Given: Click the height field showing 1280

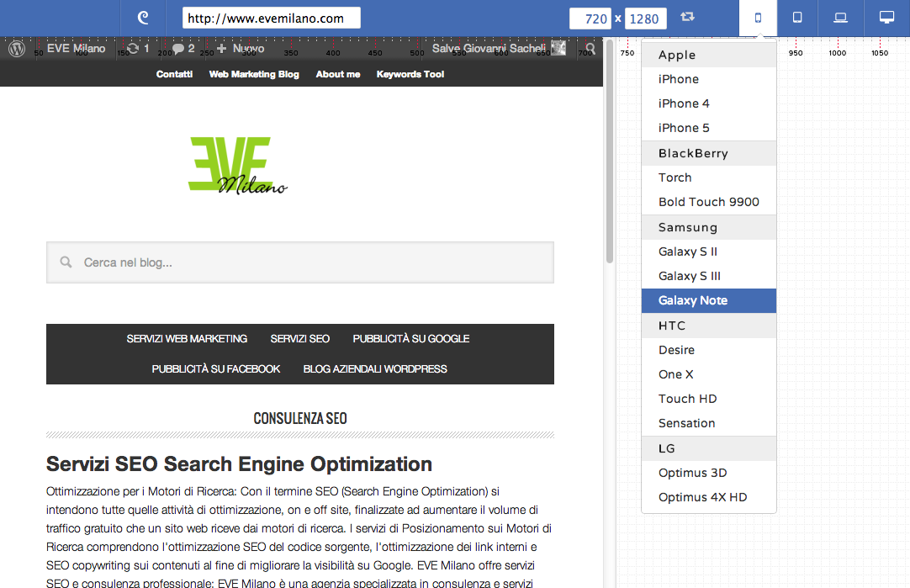Looking at the screenshot, I should [645, 19].
